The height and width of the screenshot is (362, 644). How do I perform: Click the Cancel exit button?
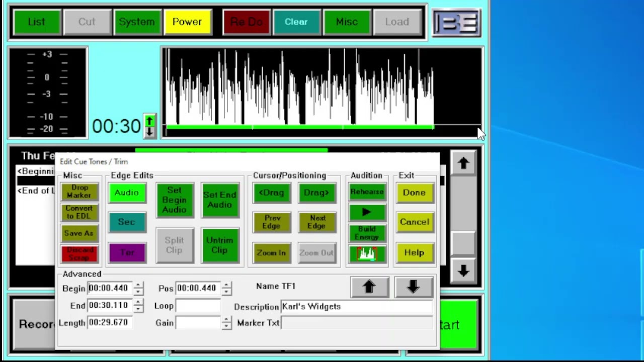[x=414, y=222]
